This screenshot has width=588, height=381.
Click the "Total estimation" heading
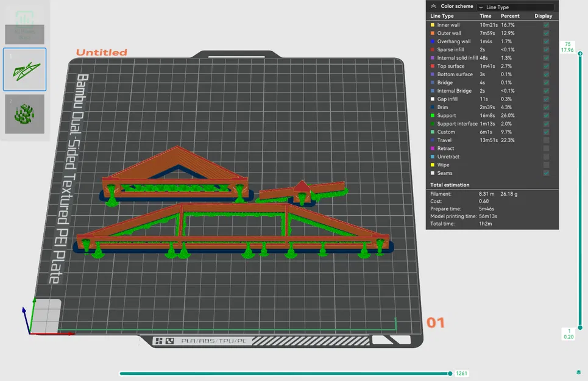click(x=450, y=185)
